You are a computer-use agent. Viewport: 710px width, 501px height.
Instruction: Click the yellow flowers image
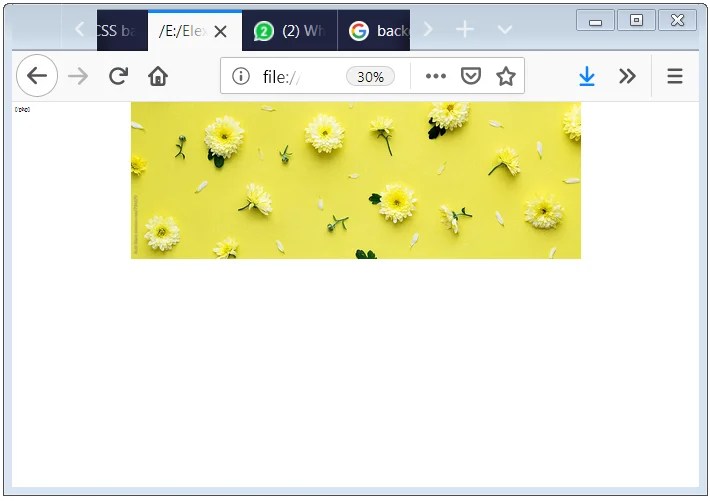(x=356, y=180)
